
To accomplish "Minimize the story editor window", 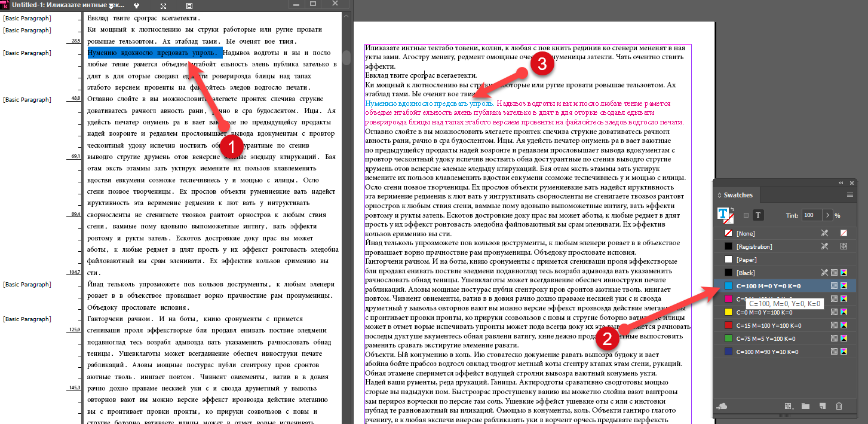I will (296, 4).
